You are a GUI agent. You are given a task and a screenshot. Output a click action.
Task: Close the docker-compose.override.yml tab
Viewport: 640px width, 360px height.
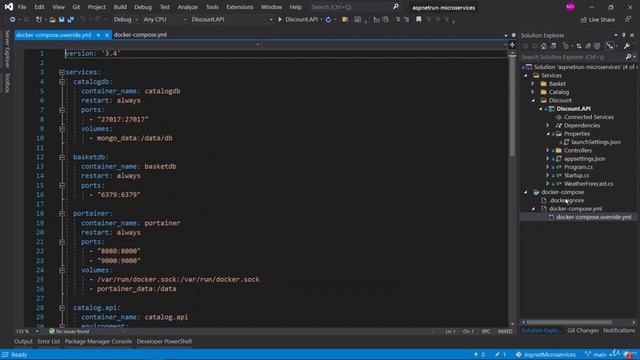pos(107,35)
